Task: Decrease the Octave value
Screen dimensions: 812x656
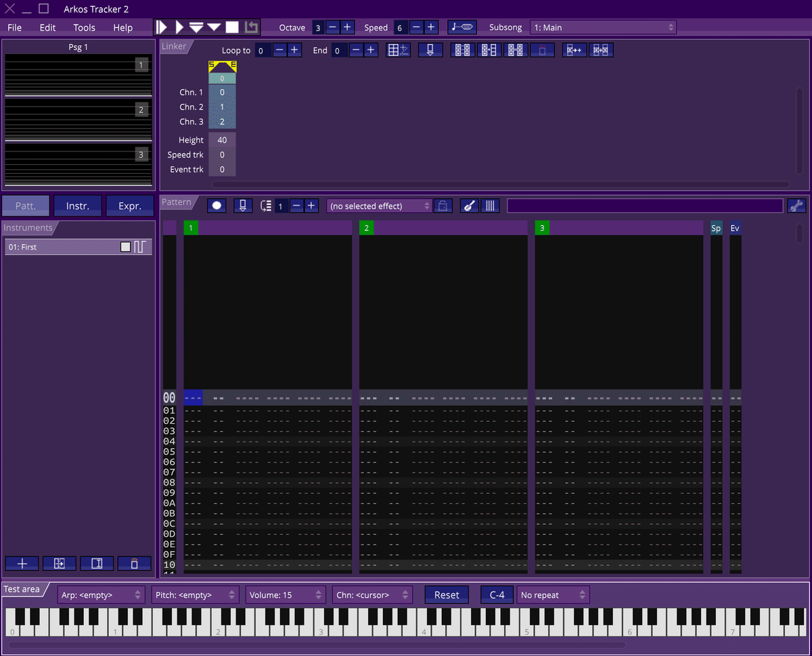Action: (x=333, y=27)
